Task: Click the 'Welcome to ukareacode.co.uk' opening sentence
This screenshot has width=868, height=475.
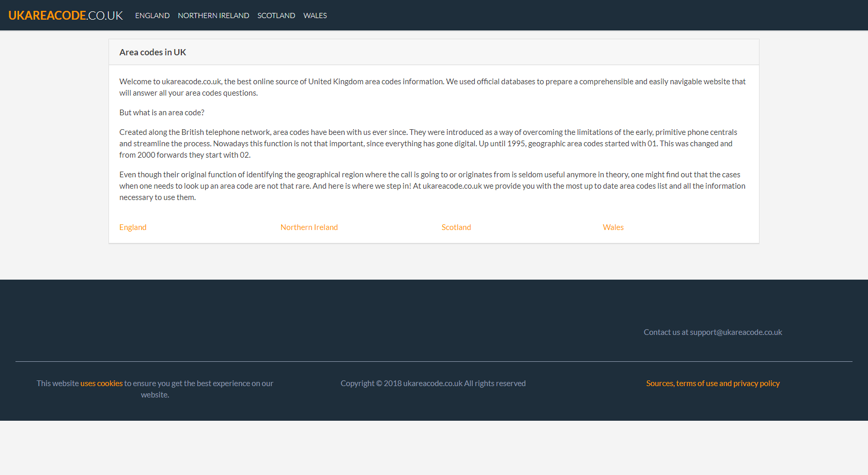Action: click(171, 82)
